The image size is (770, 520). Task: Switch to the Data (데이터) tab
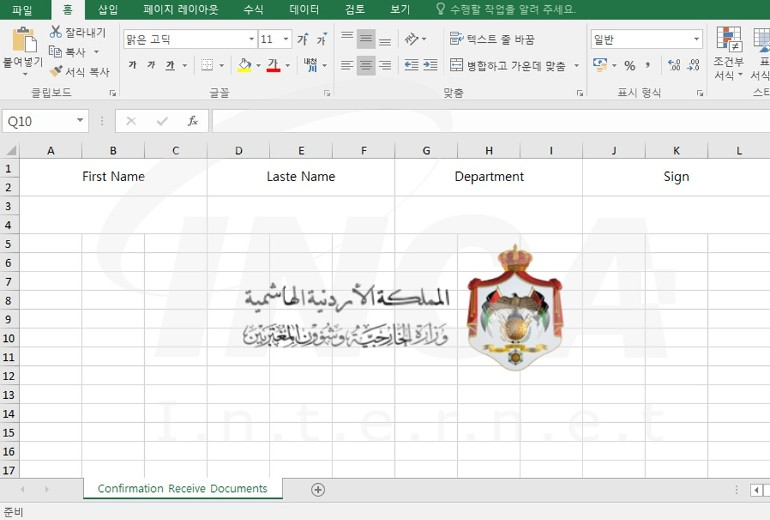(304, 9)
